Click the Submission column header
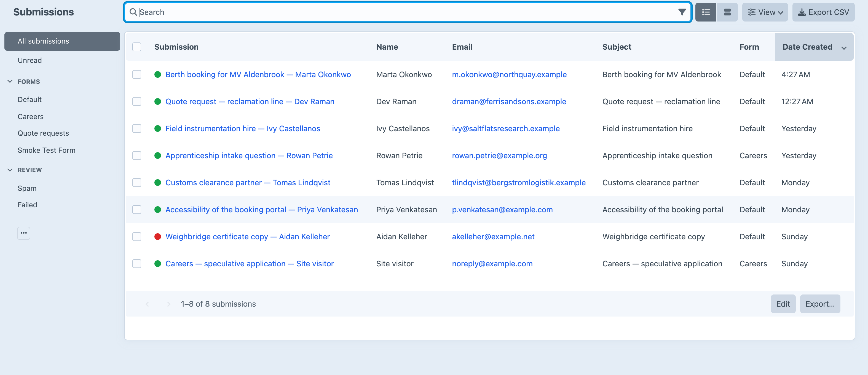 pyautogui.click(x=176, y=47)
